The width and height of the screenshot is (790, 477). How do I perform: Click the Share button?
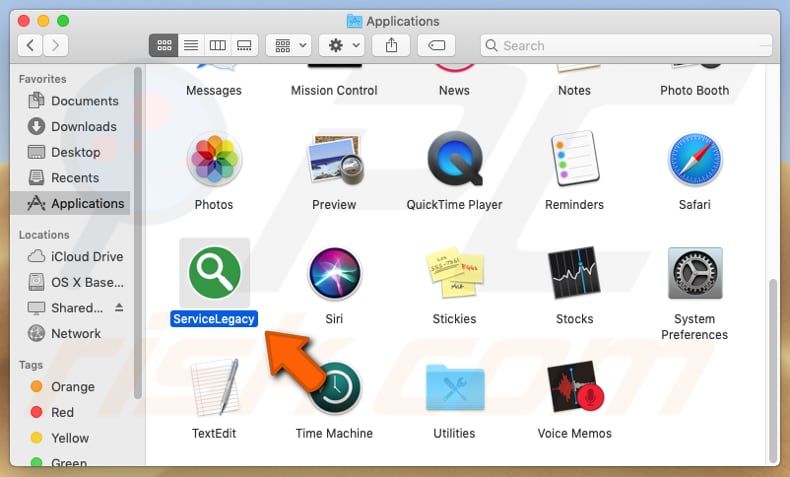[391, 46]
